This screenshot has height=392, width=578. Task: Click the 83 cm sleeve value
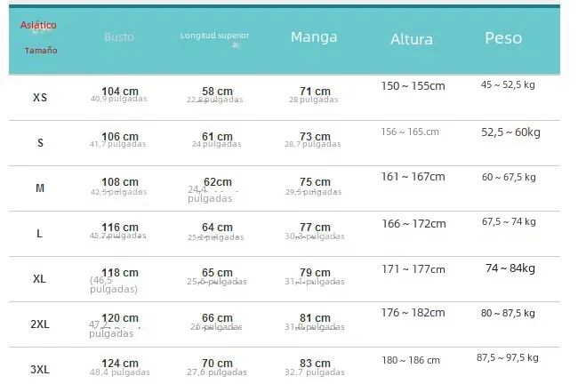click(315, 363)
